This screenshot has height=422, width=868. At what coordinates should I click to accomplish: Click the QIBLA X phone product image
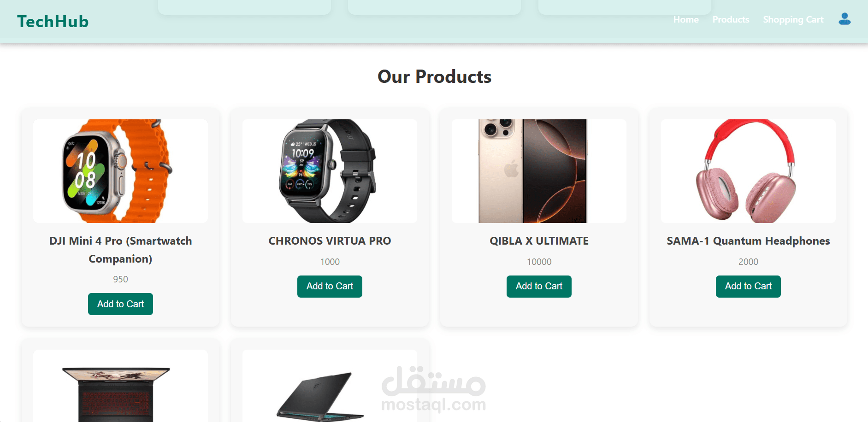[539, 171]
